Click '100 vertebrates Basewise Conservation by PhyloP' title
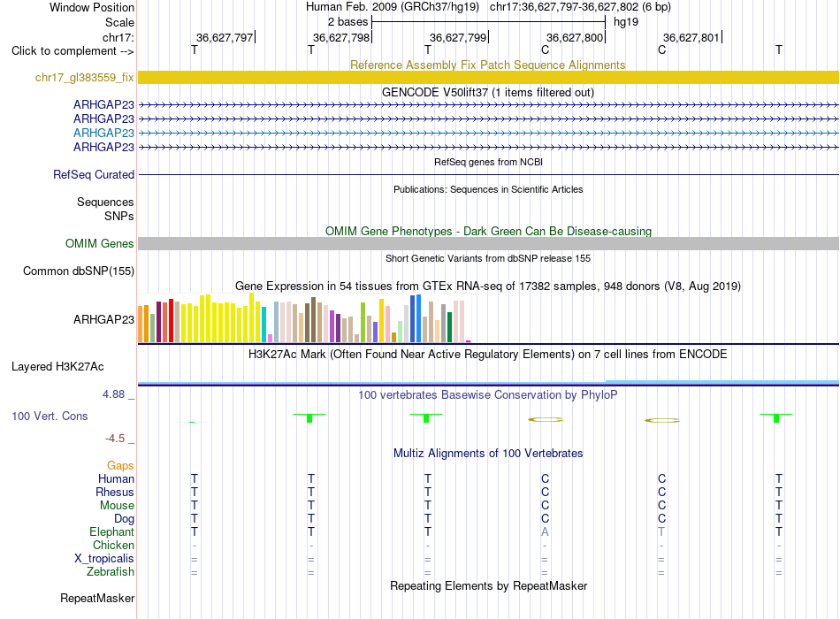Image resolution: width=840 pixels, height=619 pixels. 488,395
